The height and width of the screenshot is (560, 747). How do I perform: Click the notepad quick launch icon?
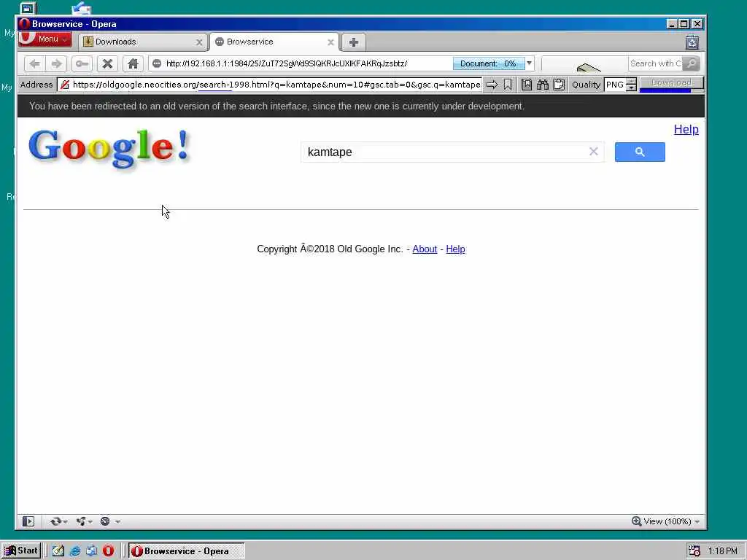click(58, 551)
